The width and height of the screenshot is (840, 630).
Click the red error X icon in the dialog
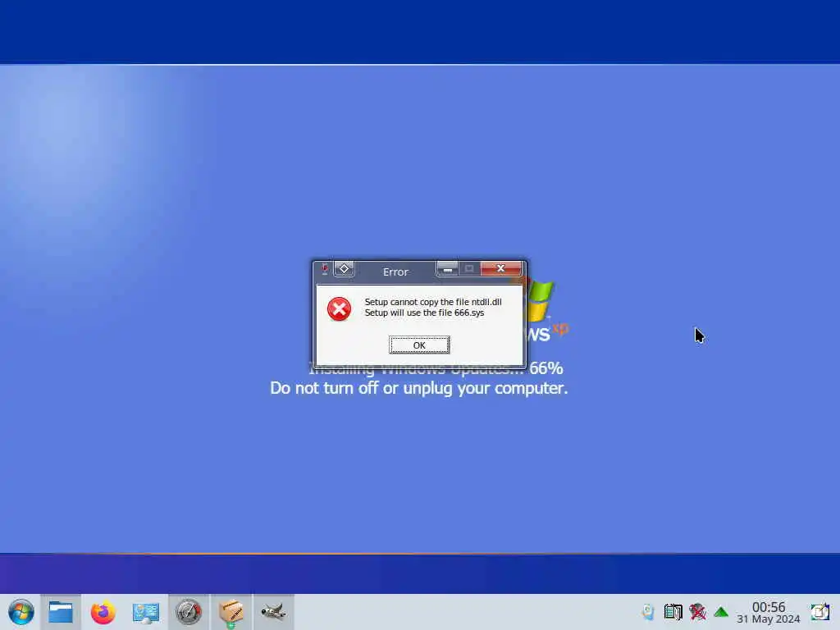coord(339,308)
